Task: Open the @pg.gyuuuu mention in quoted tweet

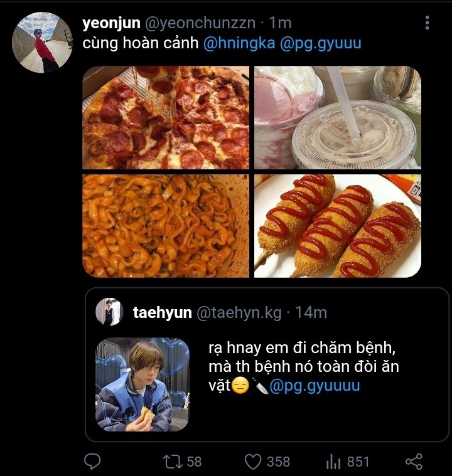Action: [x=315, y=385]
